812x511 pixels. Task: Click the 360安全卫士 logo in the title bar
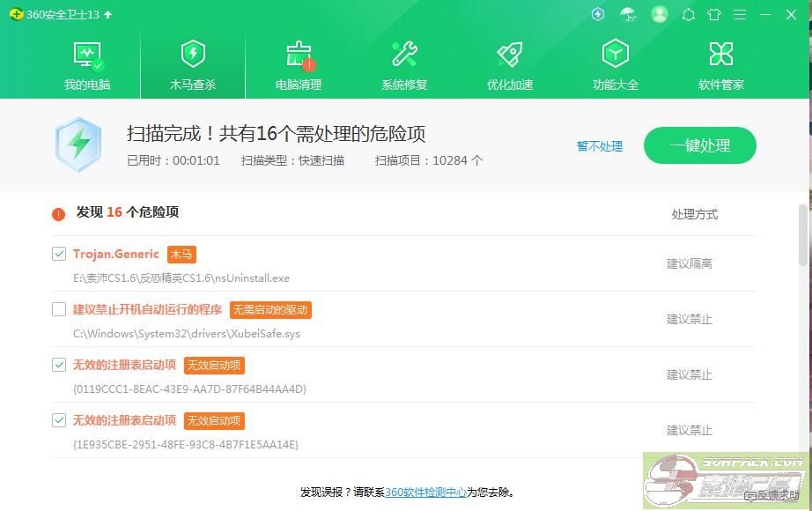tap(16, 14)
